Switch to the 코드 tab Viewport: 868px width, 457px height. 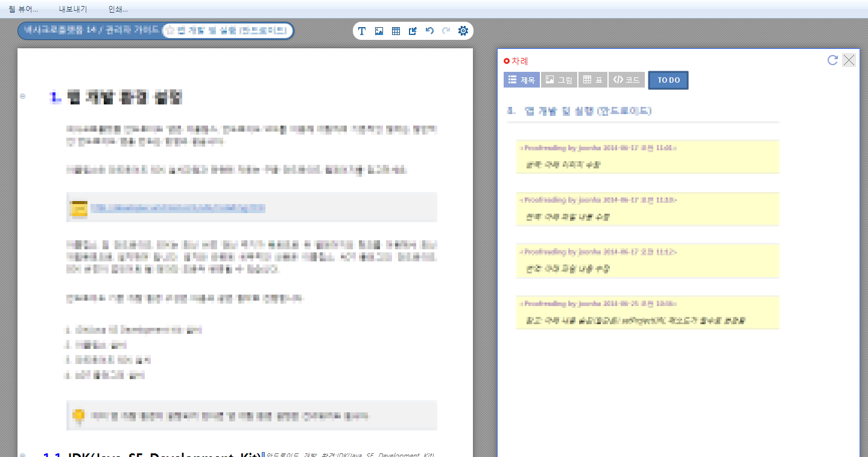click(x=627, y=80)
